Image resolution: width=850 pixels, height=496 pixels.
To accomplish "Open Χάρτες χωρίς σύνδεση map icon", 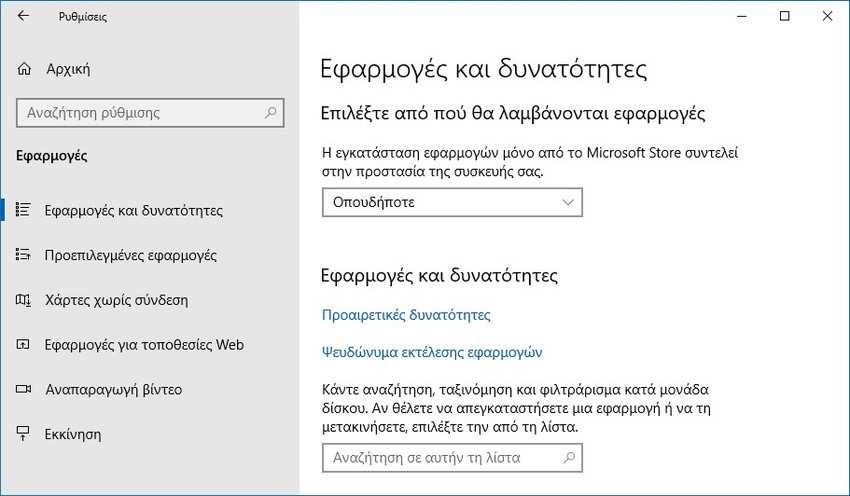I will tap(23, 300).
